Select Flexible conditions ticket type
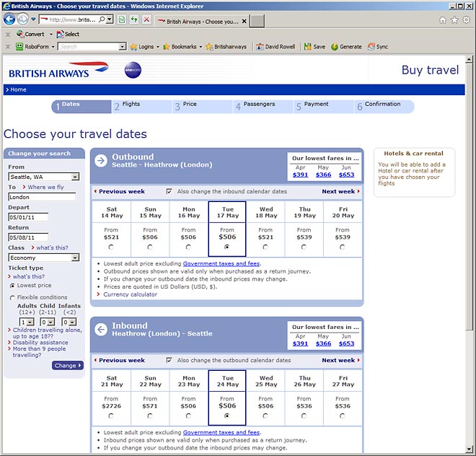This screenshot has height=456, width=476. [x=12, y=297]
